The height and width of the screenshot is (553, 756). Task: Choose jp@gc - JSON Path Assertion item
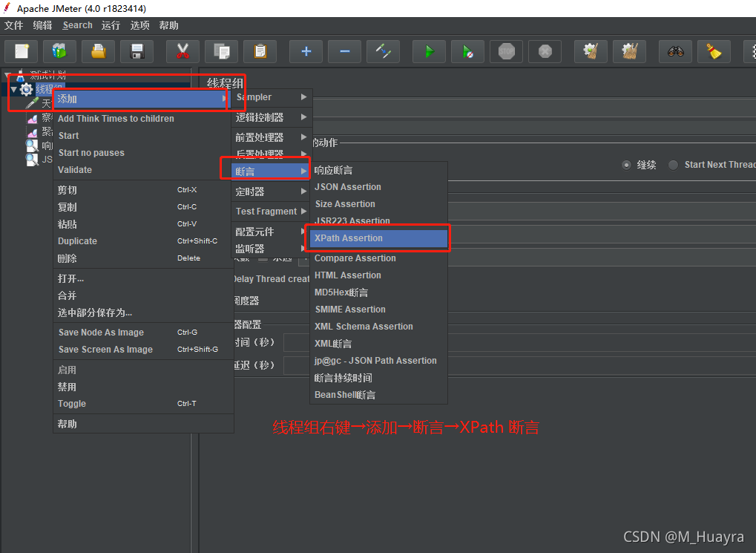[x=378, y=361]
